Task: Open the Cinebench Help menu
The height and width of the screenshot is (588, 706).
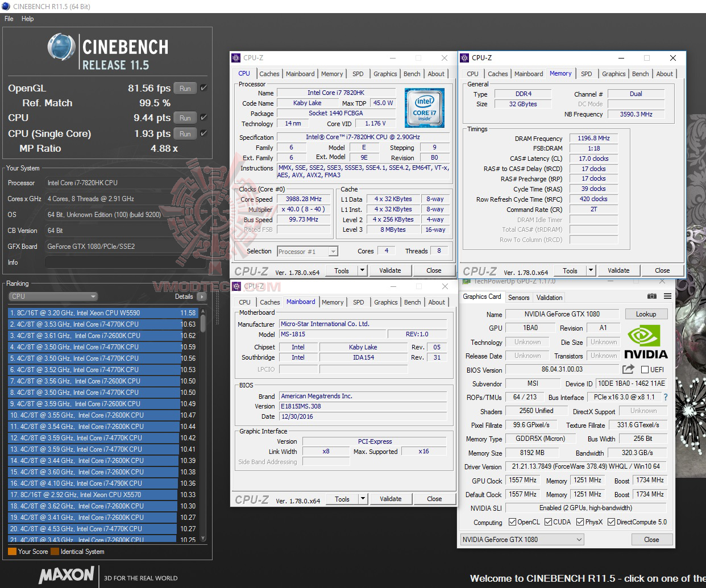Action: click(27, 19)
